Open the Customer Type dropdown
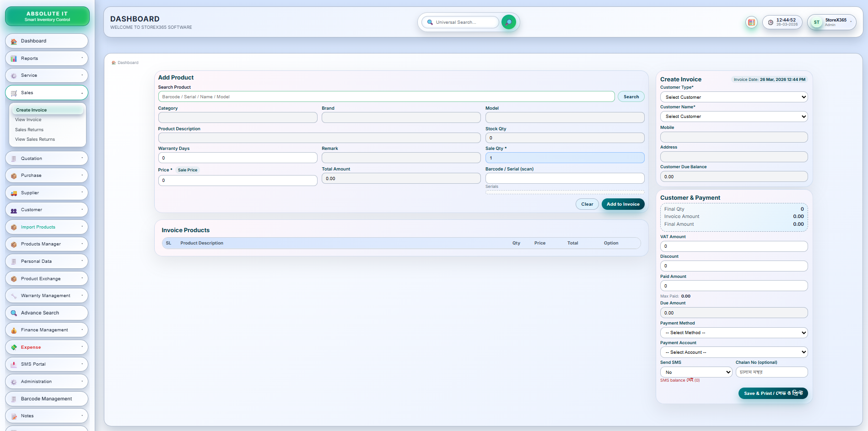The height and width of the screenshot is (431, 868). (x=733, y=97)
